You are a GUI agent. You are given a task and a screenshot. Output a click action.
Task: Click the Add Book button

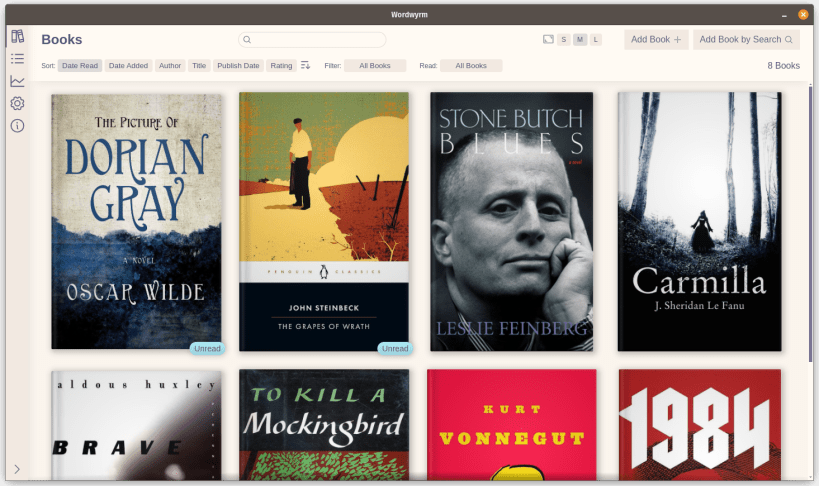[x=656, y=39]
